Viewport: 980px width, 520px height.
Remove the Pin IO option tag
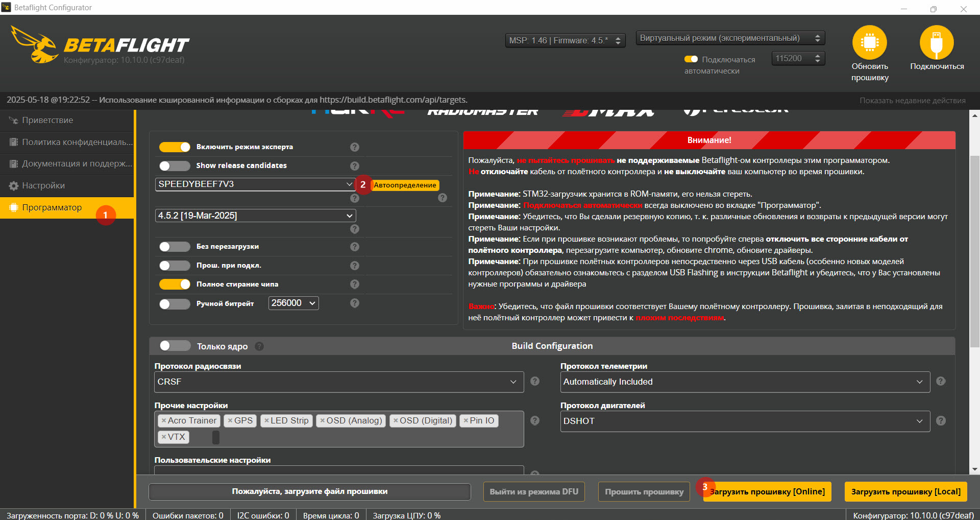[465, 420]
